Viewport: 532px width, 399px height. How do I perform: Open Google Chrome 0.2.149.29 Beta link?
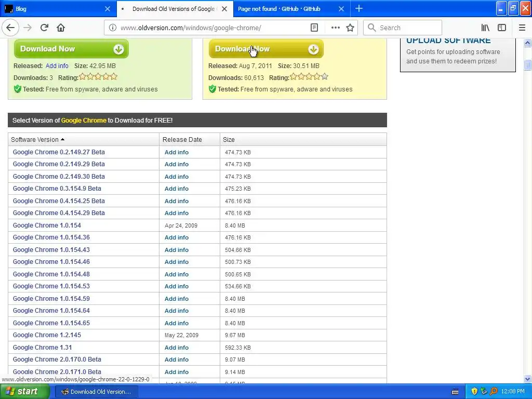[x=59, y=164]
